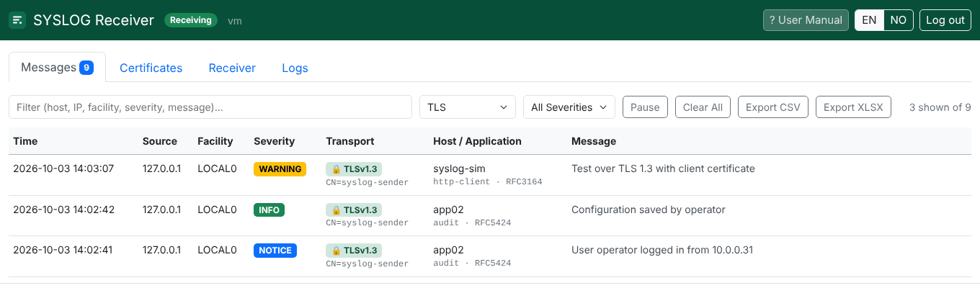Pause message receiving
The height and width of the screenshot is (288, 980).
coord(645,107)
